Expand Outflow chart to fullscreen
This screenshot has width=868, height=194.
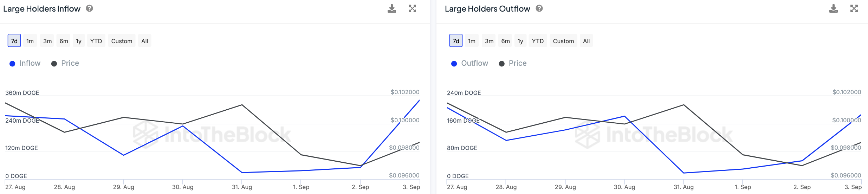point(854,9)
